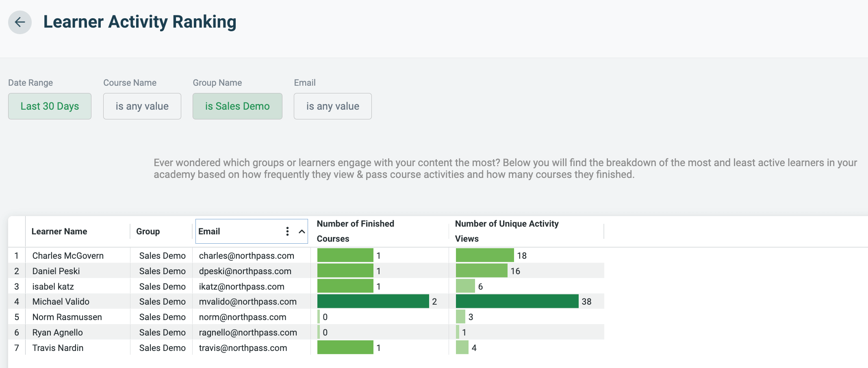Image resolution: width=868 pixels, height=368 pixels.
Task: Click the ascending sort chevron on Email
Action: coord(302,231)
